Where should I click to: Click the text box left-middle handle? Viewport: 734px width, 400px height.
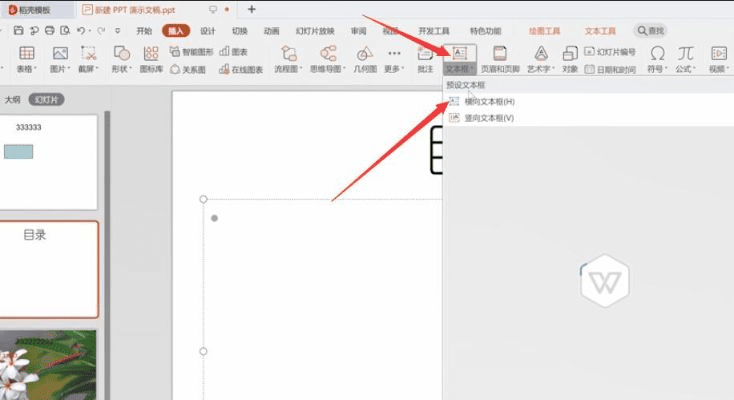203,351
